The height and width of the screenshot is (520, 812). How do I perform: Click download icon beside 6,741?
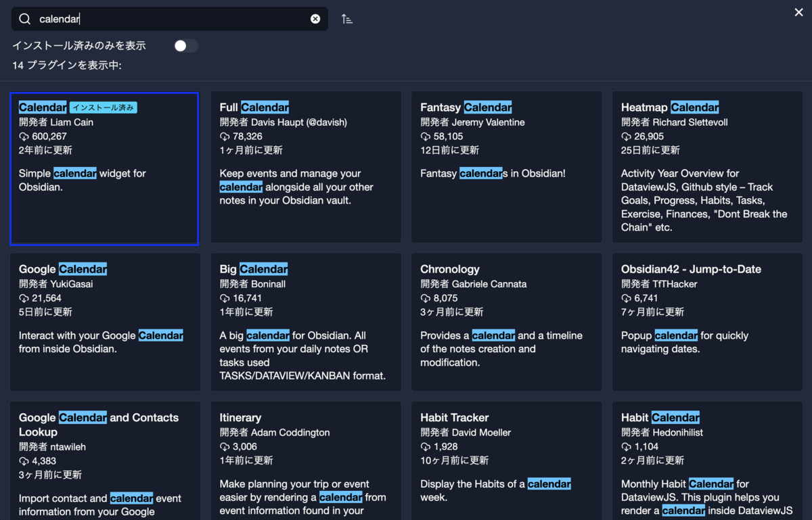pos(627,298)
